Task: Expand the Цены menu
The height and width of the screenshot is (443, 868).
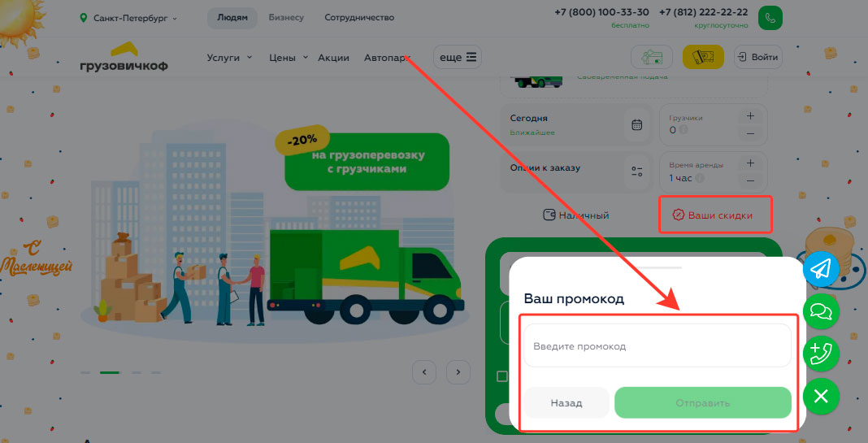Action: coord(288,57)
